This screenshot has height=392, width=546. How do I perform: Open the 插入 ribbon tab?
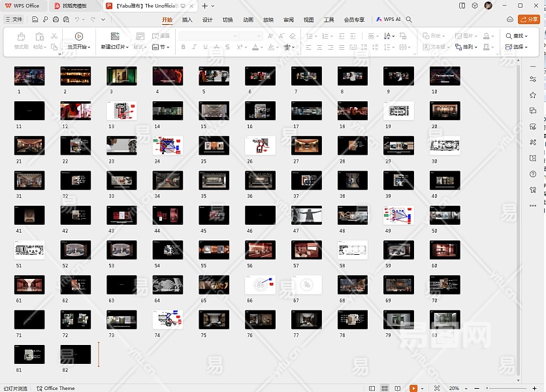(x=187, y=20)
